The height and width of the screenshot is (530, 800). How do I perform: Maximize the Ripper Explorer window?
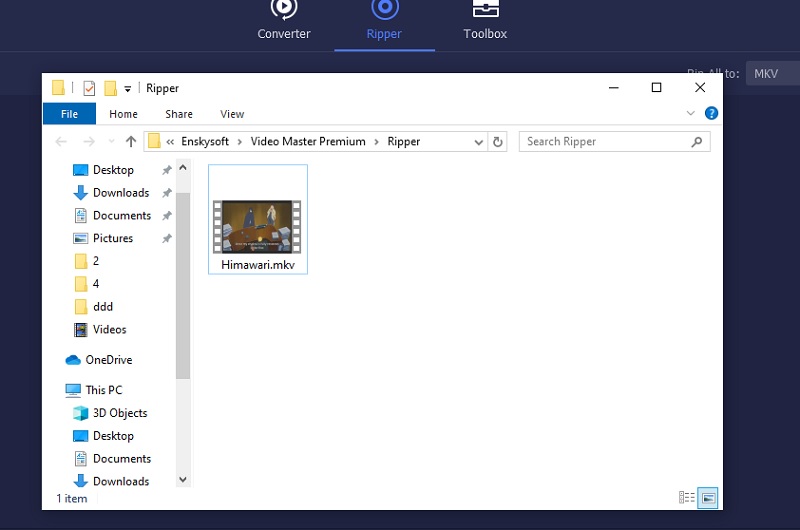(657, 88)
